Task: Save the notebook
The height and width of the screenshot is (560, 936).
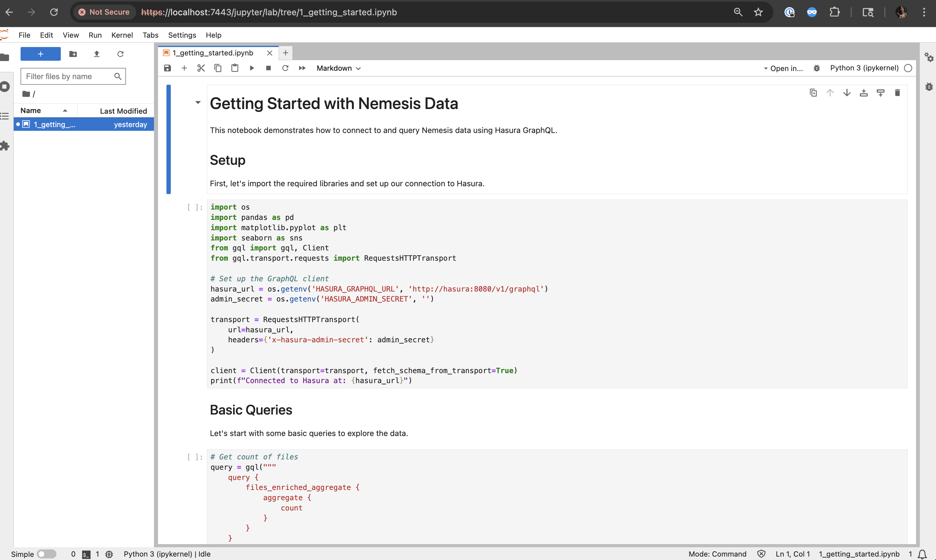Action: coord(168,68)
